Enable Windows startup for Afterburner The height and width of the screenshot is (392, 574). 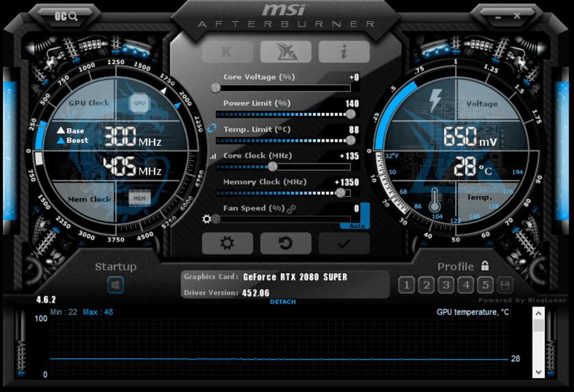point(115,285)
